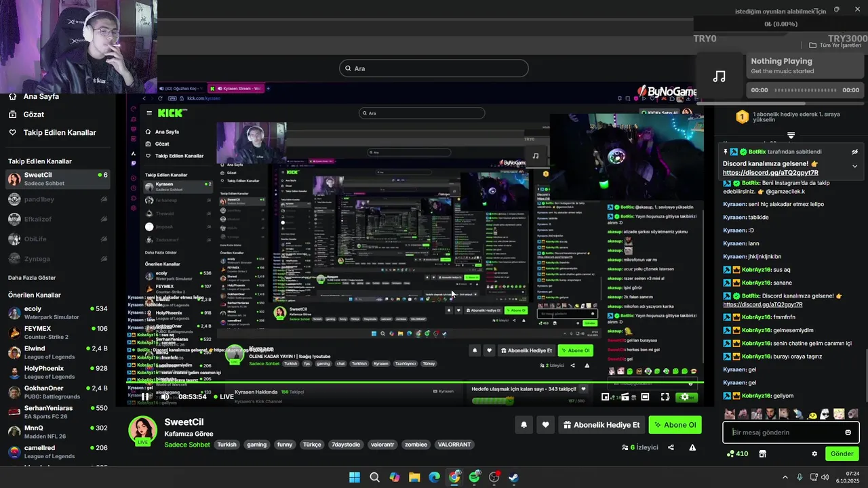Viewport: 868px width, 488px height.
Task: Select the Turkish tag
Action: pyautogui.click(x=227, y=445)
